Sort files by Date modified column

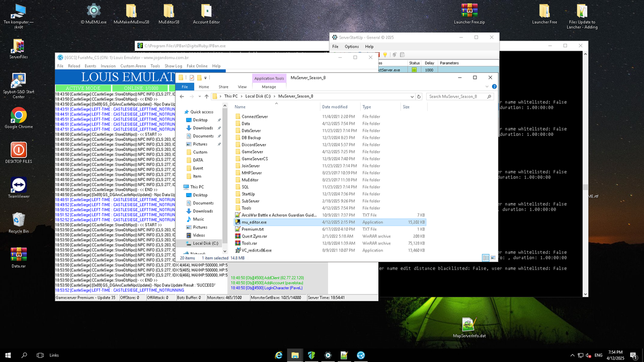[x=341, y=107]
